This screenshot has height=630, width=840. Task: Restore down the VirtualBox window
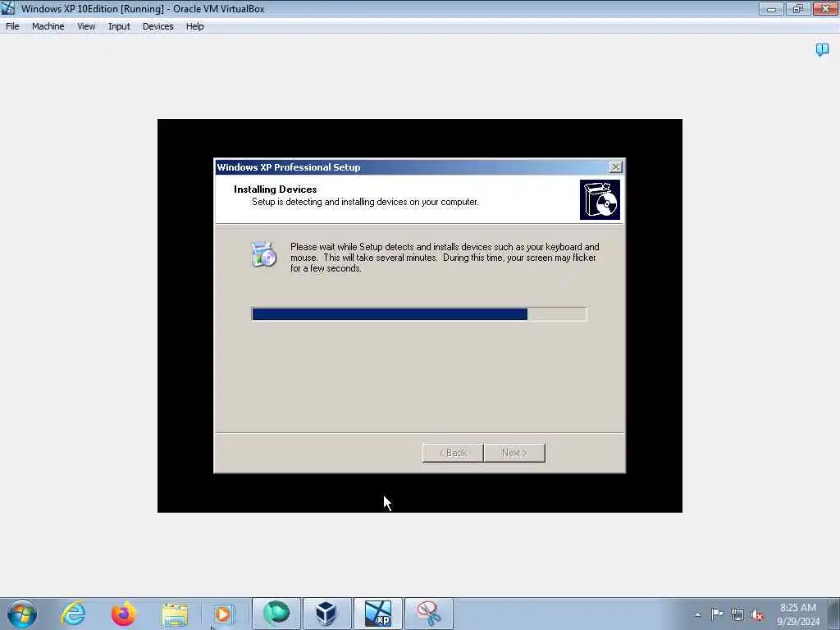click(x=798, y=8)
